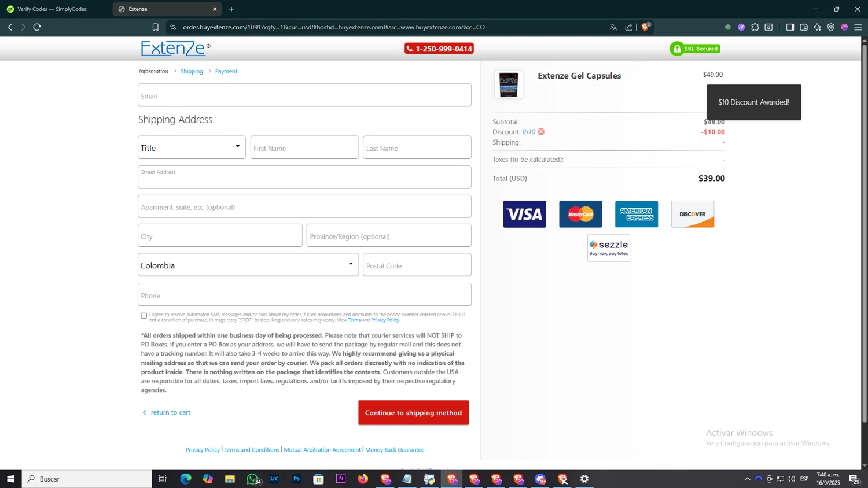The height and width of the screenshot is (488, 868).
Task: Click the Mastercard logo
Action: click(580, 214)
